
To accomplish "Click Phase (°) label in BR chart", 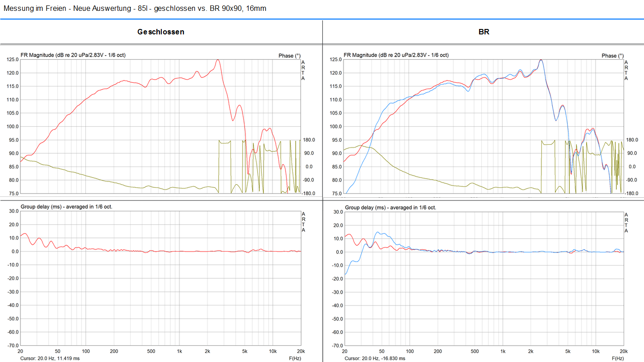I will (x=612, y=56).
